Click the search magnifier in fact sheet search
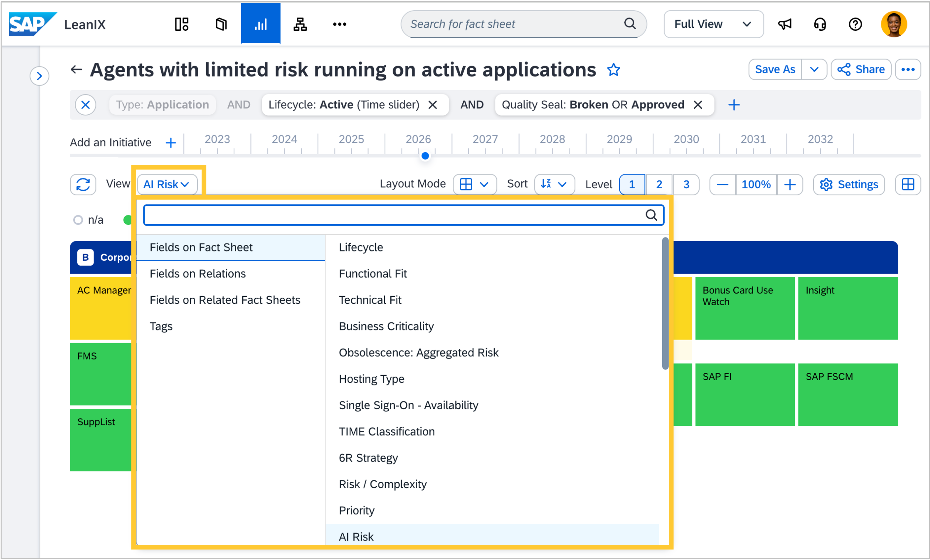This screenshot has width=930, height=560. click(630, 24)
